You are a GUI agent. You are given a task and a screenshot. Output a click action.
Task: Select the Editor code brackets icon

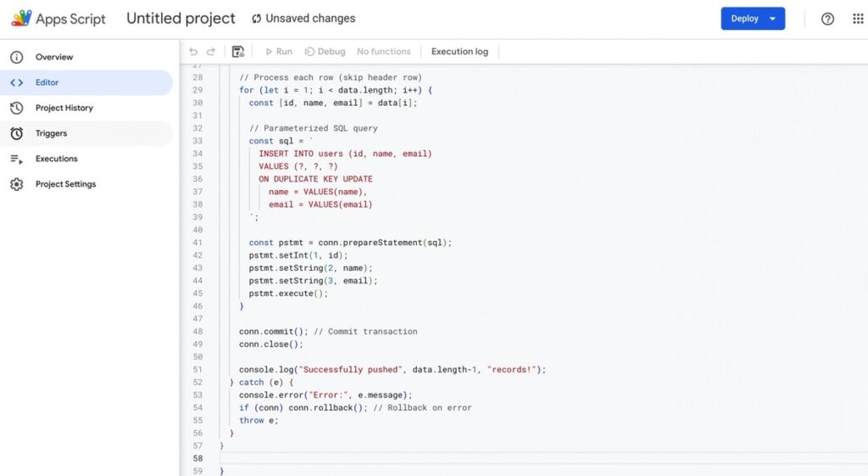pos(17,82)
